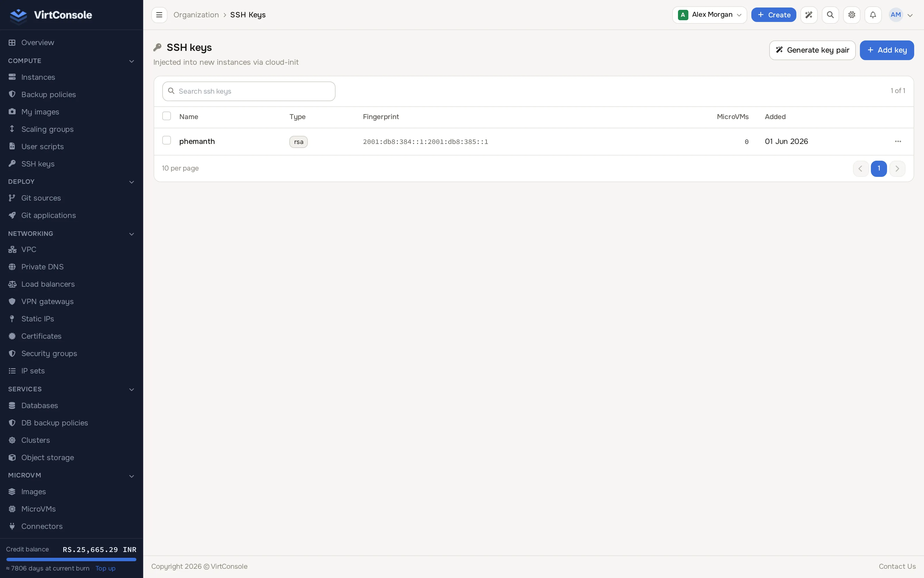Viewport: 924px width, 578px height.
Task: Click the Contact Us link
Action: (897, 566)
